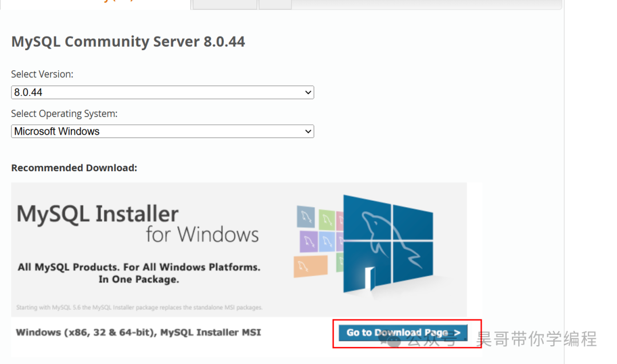The image size is (617, 364).
Task: Click the red dolphin tile icon
Action: coord(341,220)
